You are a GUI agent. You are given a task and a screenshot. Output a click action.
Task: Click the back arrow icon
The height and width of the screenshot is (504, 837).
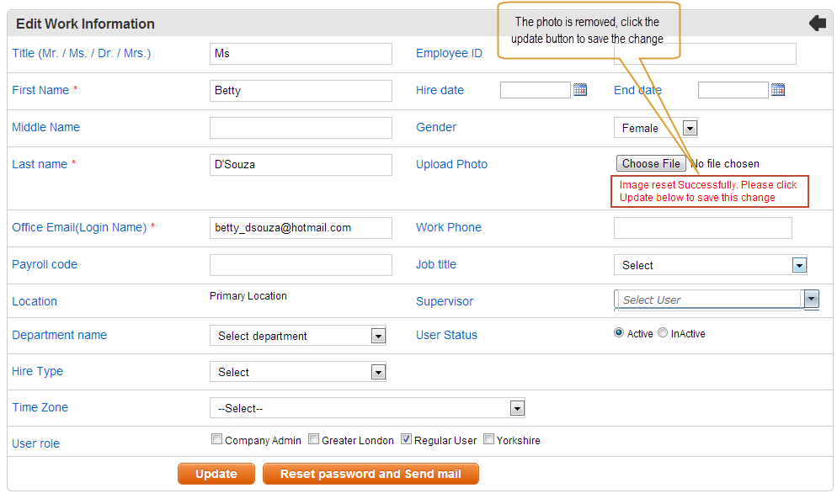[x=818, y=23]
